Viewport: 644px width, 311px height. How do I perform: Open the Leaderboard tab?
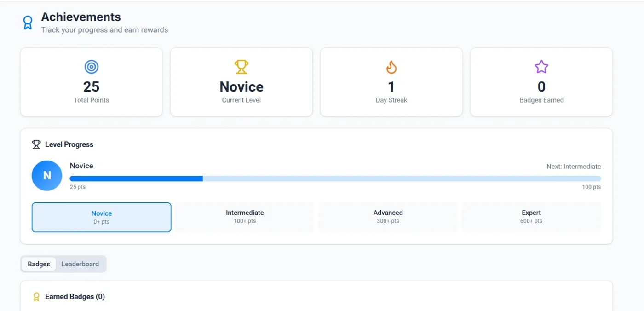click(80, 264)
